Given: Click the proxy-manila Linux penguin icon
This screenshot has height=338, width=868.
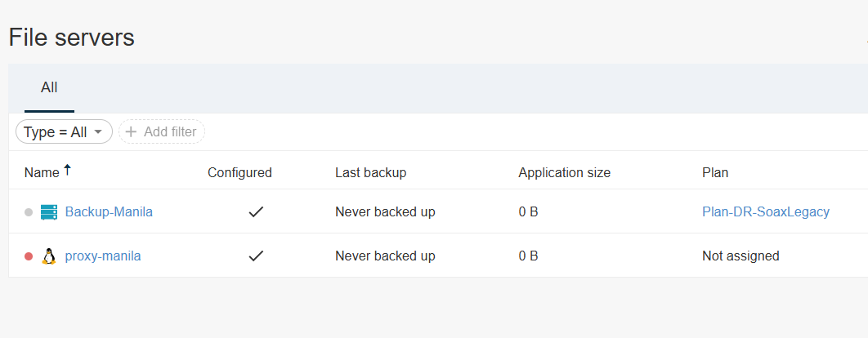Looking at the screenshot, I should click(x=49, y=256).
